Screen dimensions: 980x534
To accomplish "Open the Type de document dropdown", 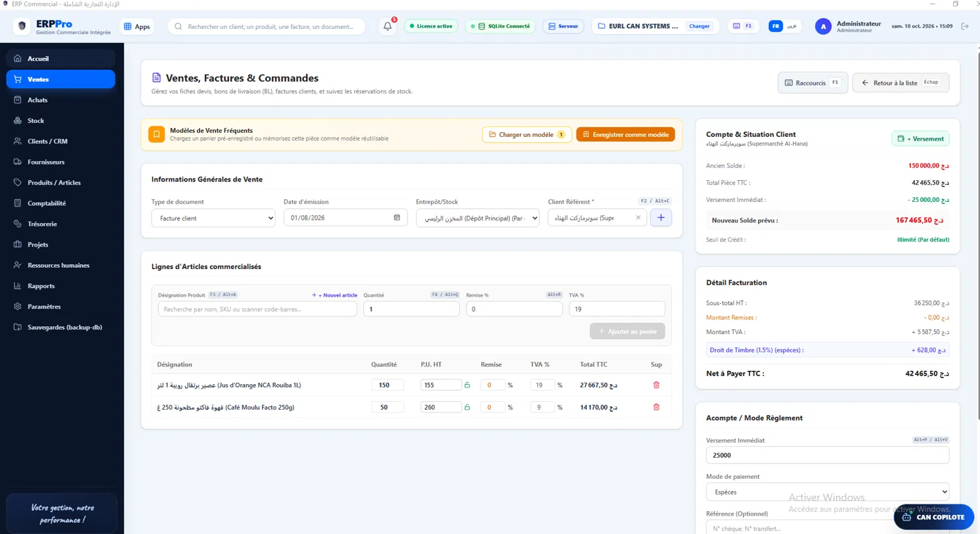I will click(x=213, y=218).
